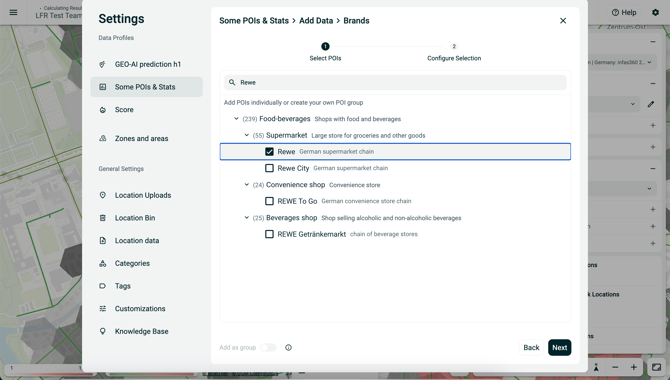Image resolution: width=670 pixels, height=380 pixels.
Task: Collapse the Food-beverages tree node
Action: coord(236,118)
